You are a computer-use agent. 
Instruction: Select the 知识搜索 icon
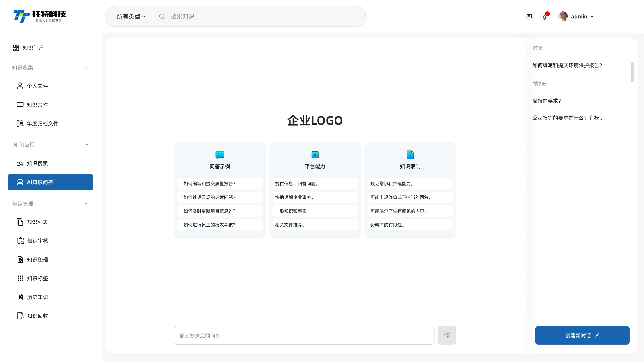20,163
